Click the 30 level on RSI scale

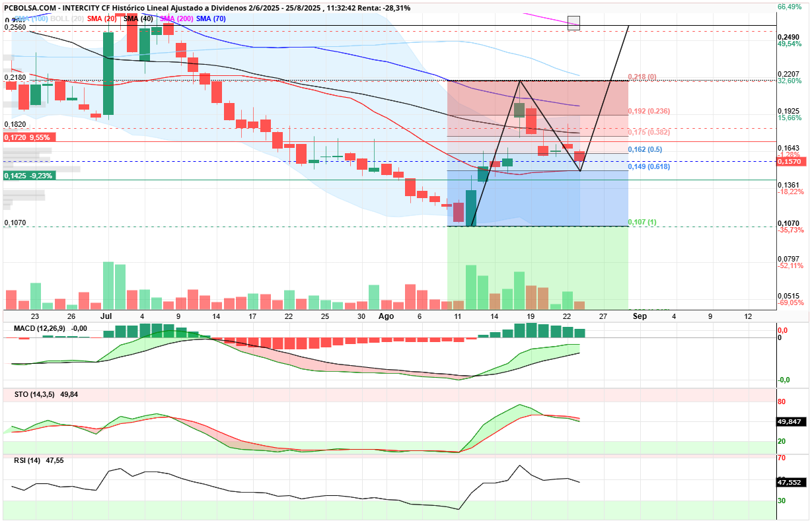(781, 501)
